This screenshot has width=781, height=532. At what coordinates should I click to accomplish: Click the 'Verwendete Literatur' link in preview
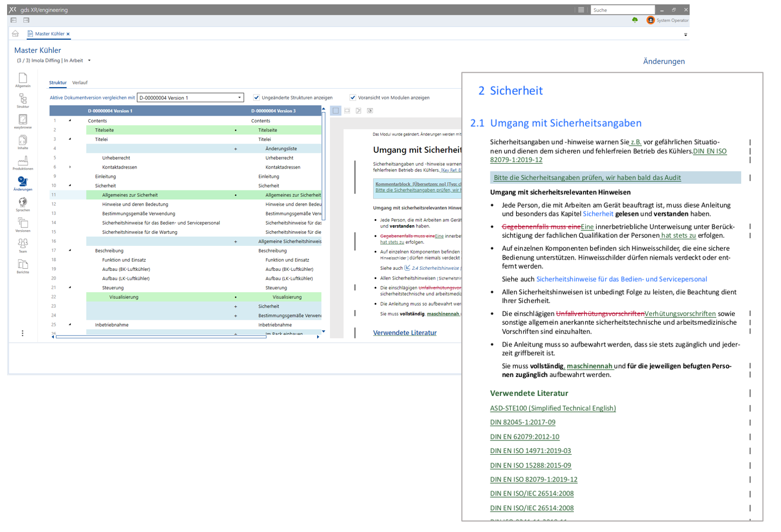click(405, 333)
